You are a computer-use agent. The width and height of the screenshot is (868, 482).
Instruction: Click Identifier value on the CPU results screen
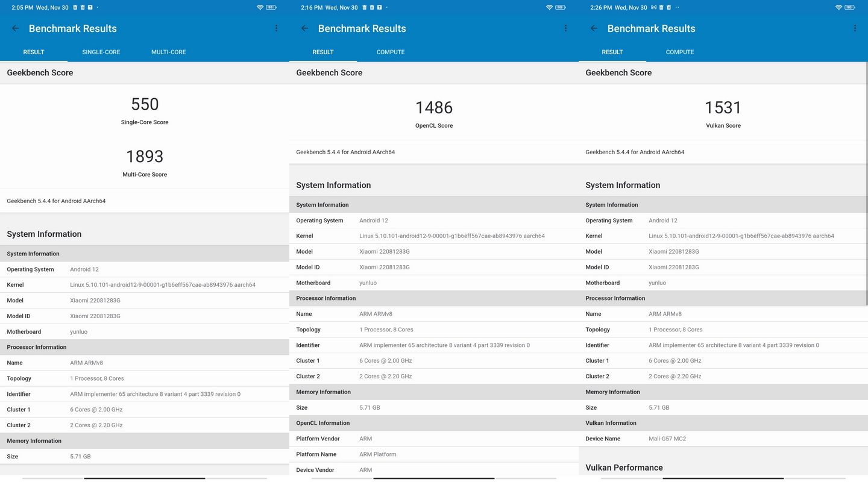click(155, 394)
